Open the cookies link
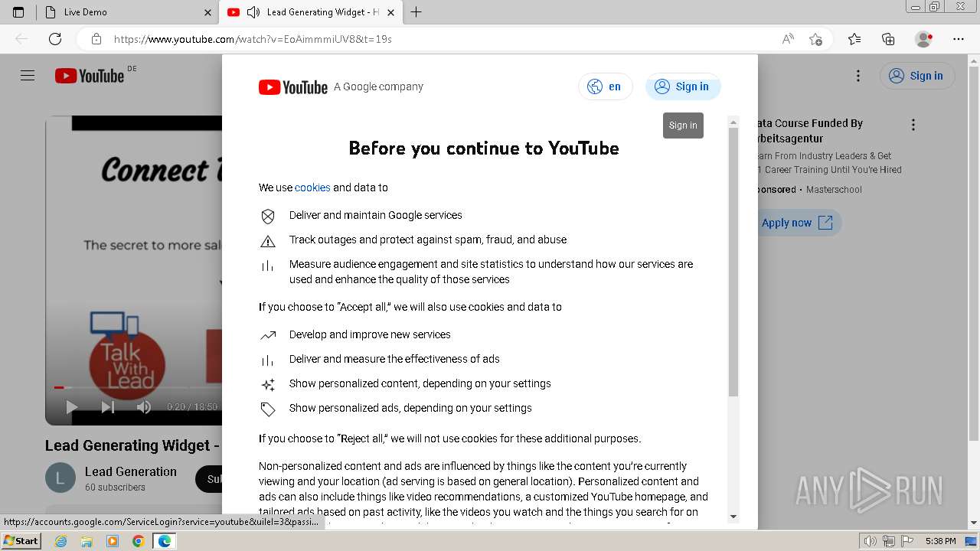Screen dimensions: 980x551 [x=312, y=187]
